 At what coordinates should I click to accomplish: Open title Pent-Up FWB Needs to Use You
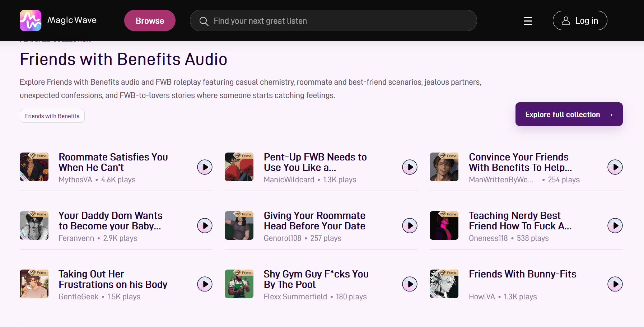[x=315, y=162]
